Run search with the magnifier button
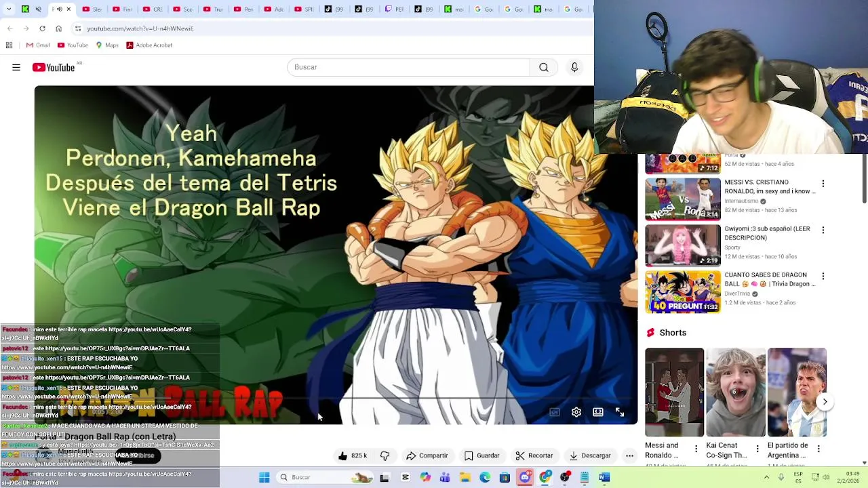 pyautogui.click(x=544, y=67)
